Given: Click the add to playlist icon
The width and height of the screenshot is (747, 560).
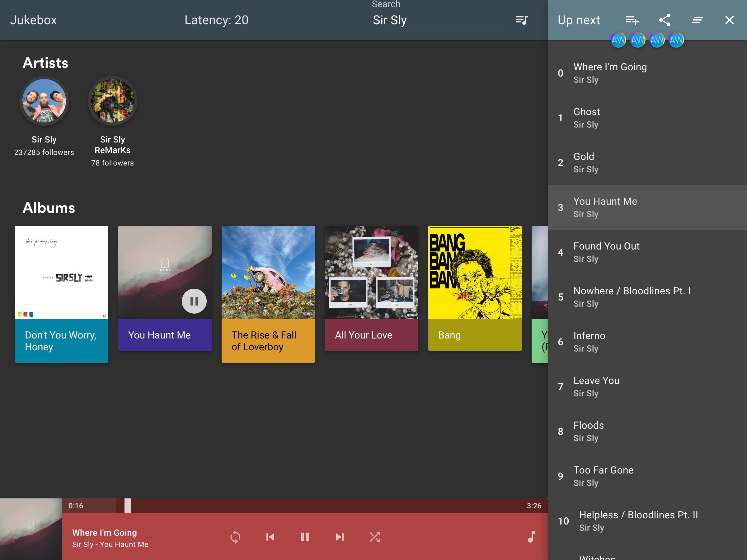Looking at the screenshot, I should pos(632,20).
